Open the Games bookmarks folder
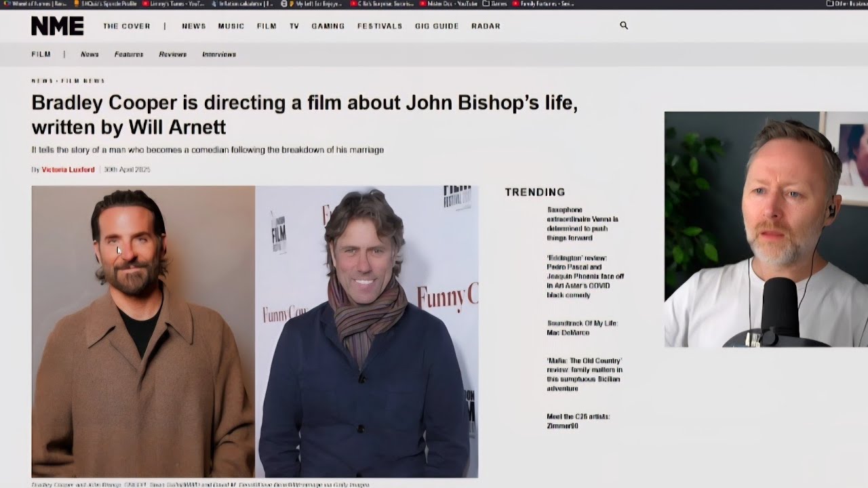 pos(495,3)
